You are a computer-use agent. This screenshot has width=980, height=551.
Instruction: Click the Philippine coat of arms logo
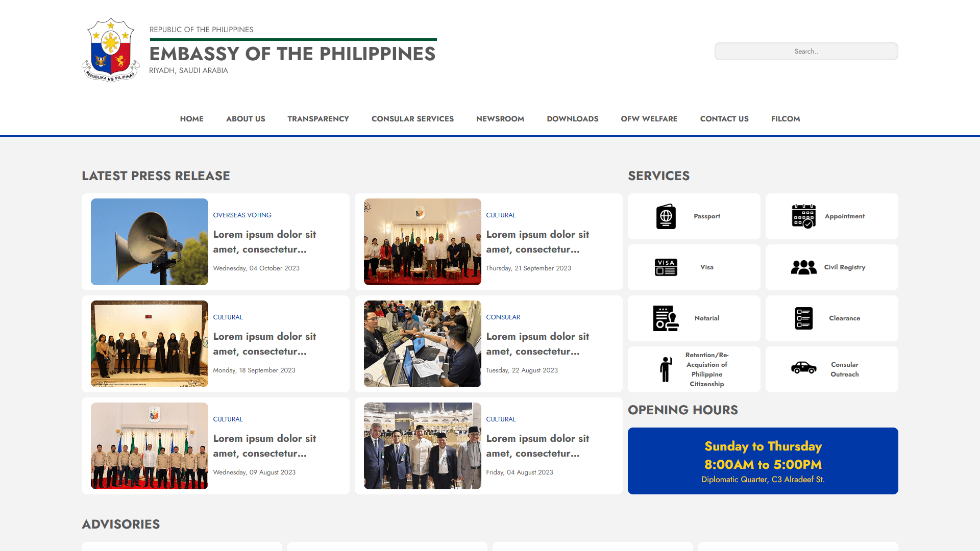tap(111, 50)
